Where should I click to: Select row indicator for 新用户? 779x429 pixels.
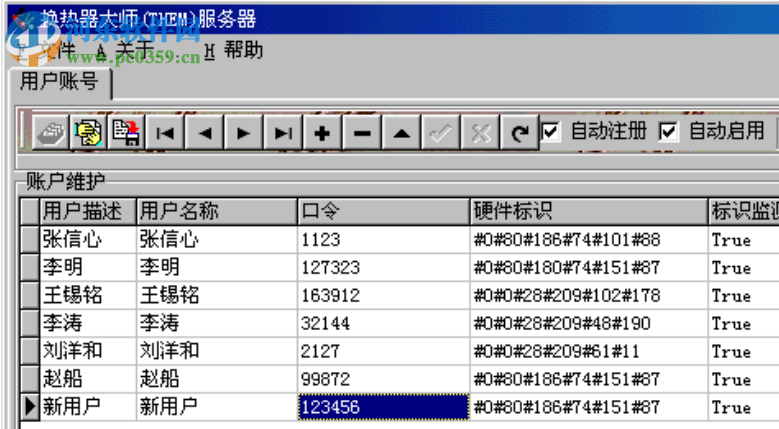click(30, 407)
